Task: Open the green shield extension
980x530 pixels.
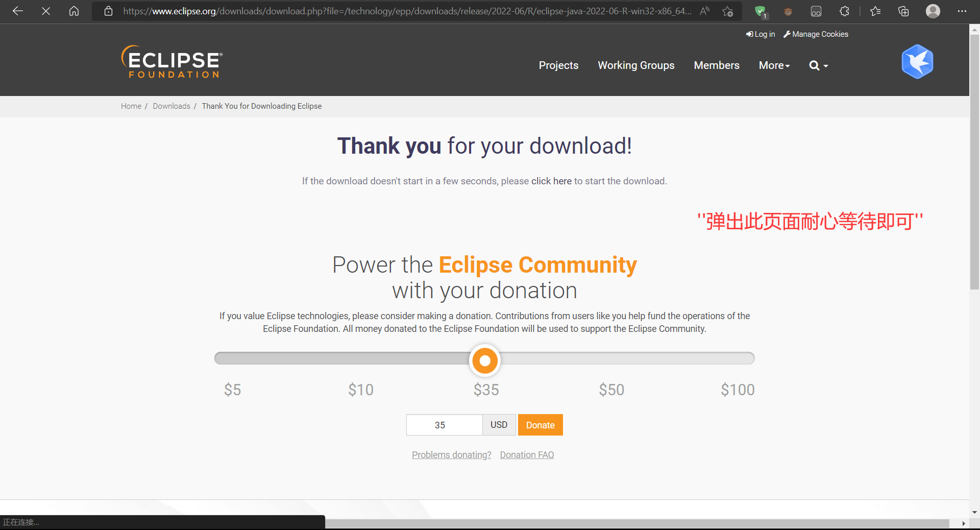Action: click(x=761, y=12)
